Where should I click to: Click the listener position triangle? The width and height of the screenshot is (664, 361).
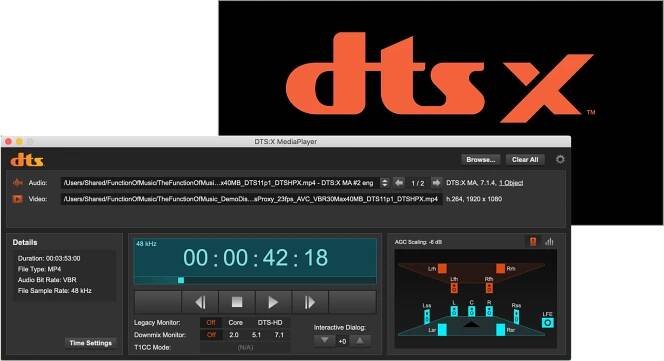[471, 324]
